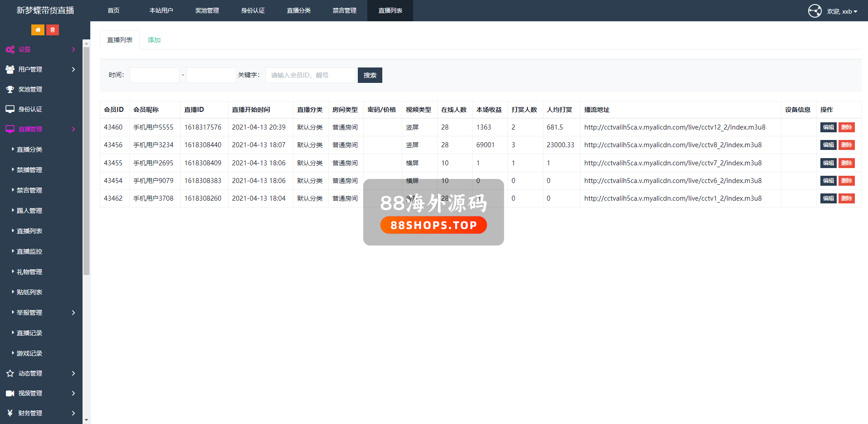The width and height of the screenshot is (868, 424).
Task: Delete the row for member 43462
Action: coord(846,198)
